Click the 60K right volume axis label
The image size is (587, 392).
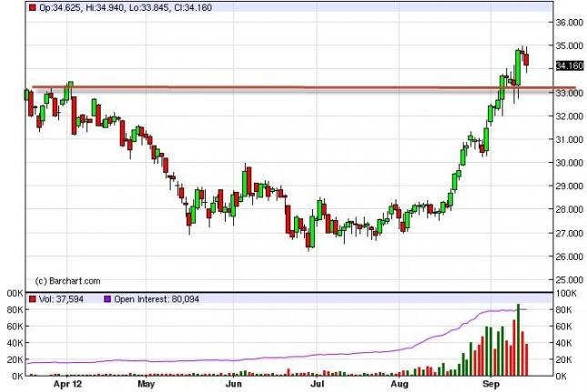pos(563,327)
